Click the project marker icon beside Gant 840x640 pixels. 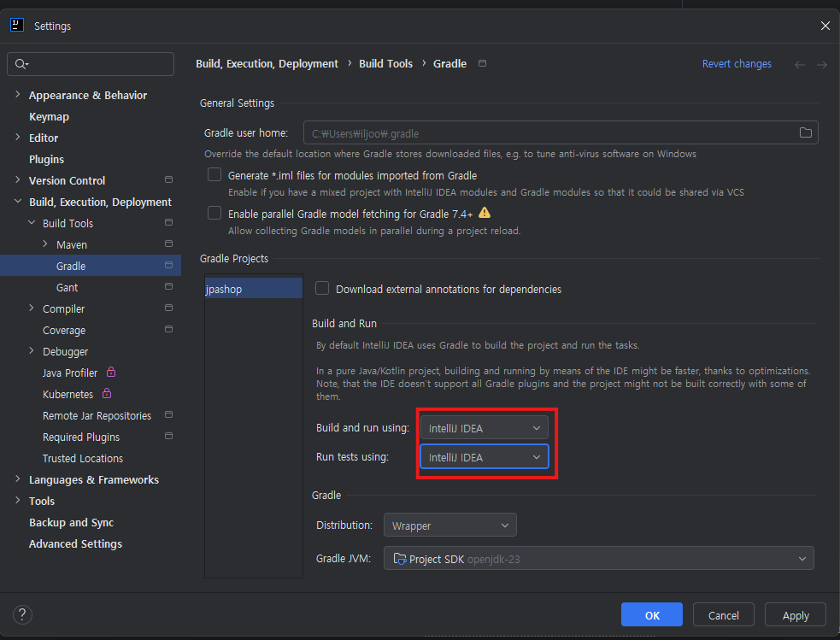click(168, 286)
